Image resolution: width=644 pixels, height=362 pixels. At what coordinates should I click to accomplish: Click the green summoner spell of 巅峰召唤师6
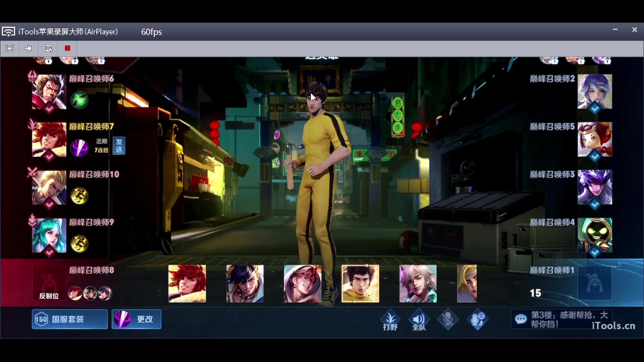(79, 100)
